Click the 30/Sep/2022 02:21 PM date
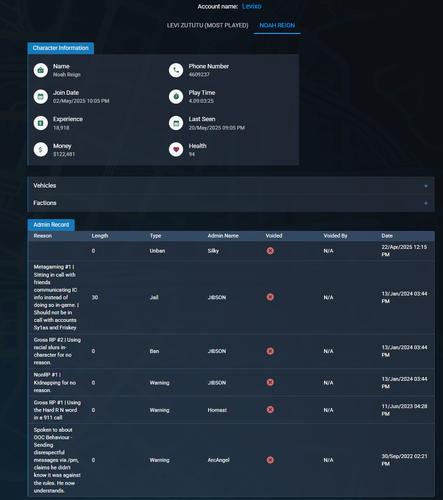 (404, 460)
